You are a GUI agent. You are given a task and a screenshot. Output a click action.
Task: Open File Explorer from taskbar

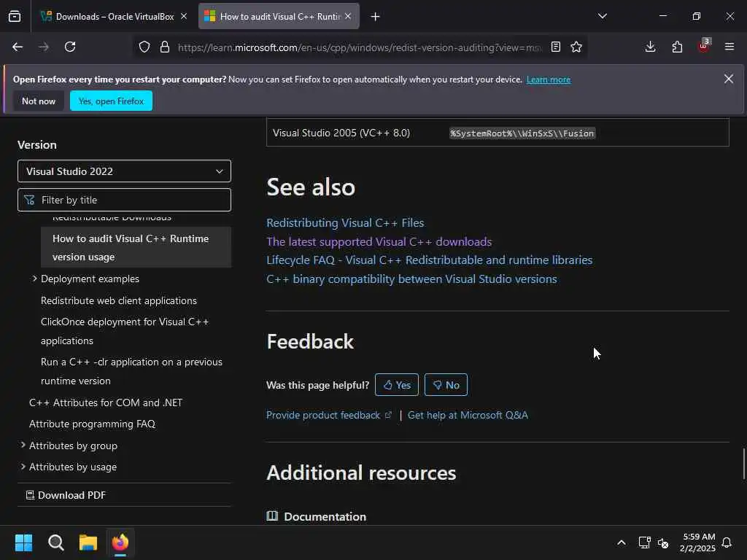coord(88,542)
